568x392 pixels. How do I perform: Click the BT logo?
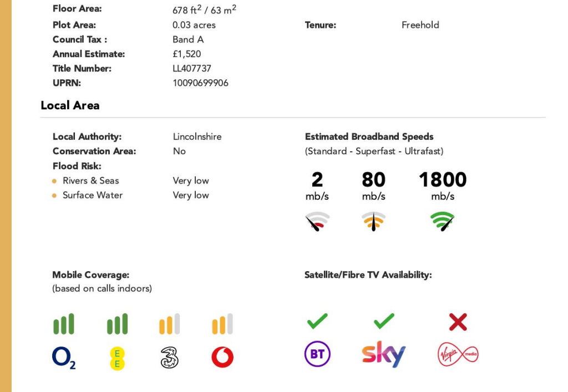tap(317, 354)
